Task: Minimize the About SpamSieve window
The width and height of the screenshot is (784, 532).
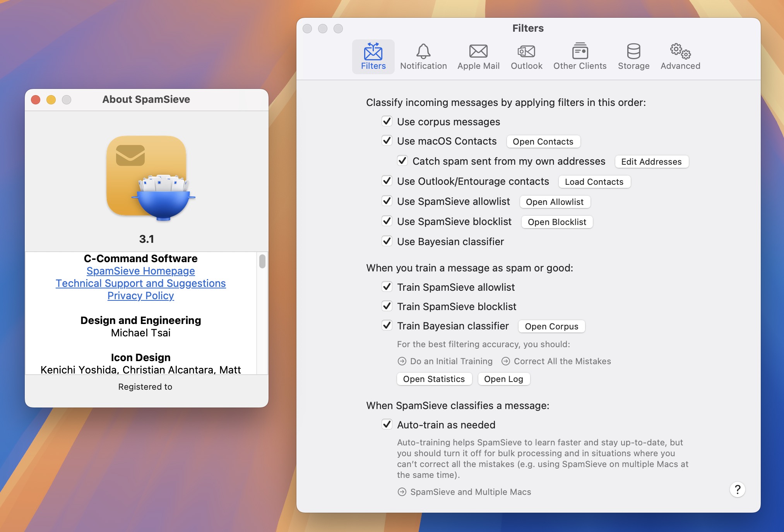Action: tap(51, 100)
